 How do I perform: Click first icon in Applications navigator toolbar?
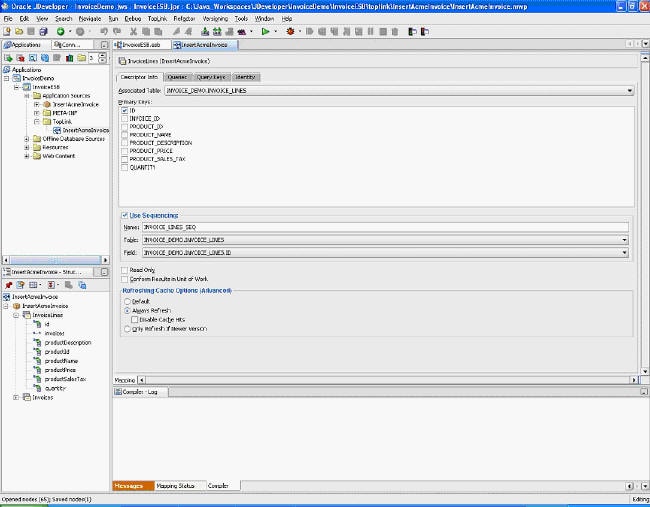pyautogui.click(x=8, y=58)
